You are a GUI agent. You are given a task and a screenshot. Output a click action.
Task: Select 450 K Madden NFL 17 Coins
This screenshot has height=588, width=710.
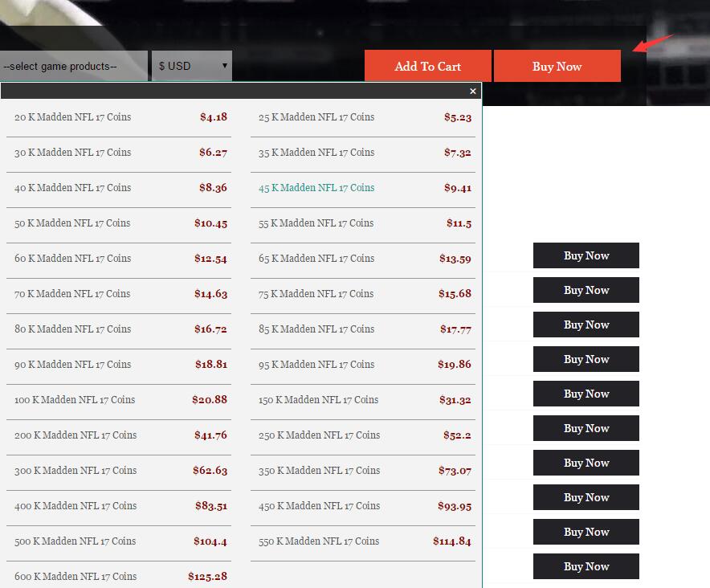coord(319,505)
